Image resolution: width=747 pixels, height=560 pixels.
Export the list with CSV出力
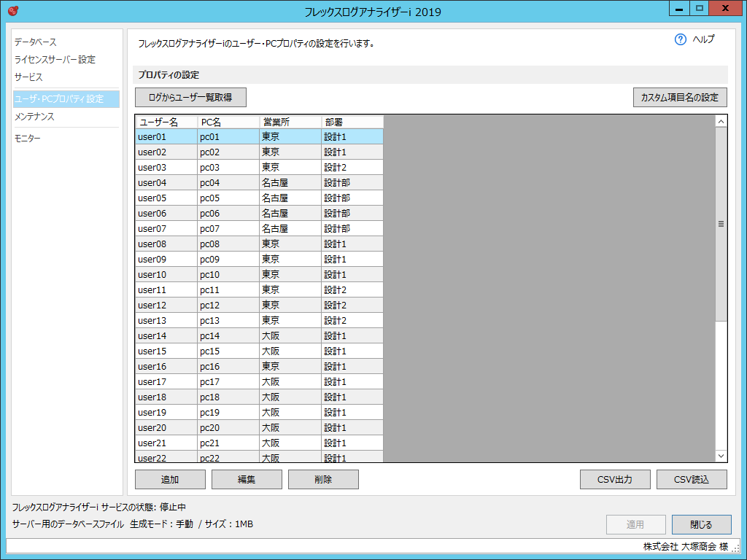coord(615,480)
